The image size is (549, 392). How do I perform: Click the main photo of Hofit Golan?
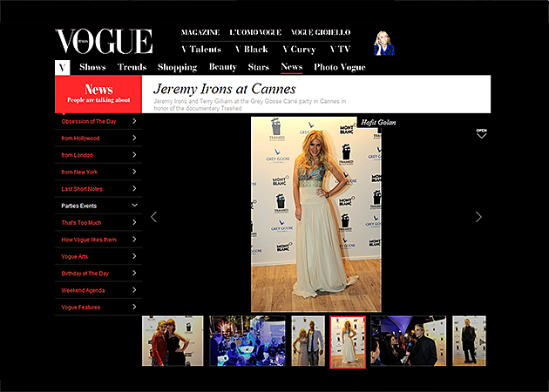(316, 214)
